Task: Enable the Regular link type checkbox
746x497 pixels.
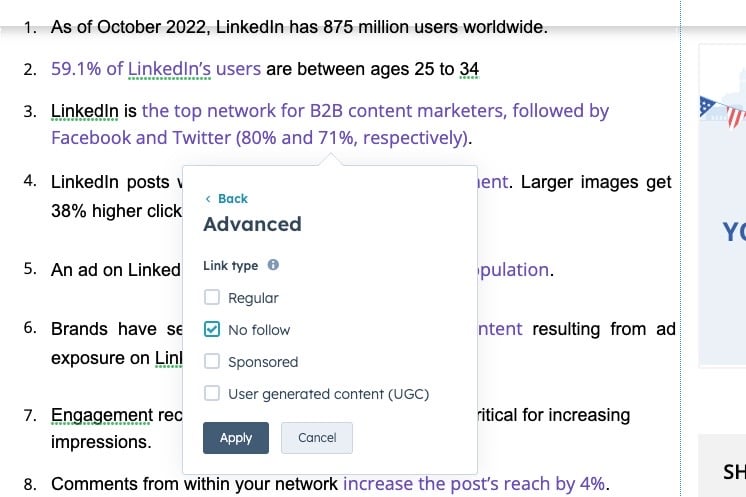Action: pyautogui.click(x=212, y=297)
